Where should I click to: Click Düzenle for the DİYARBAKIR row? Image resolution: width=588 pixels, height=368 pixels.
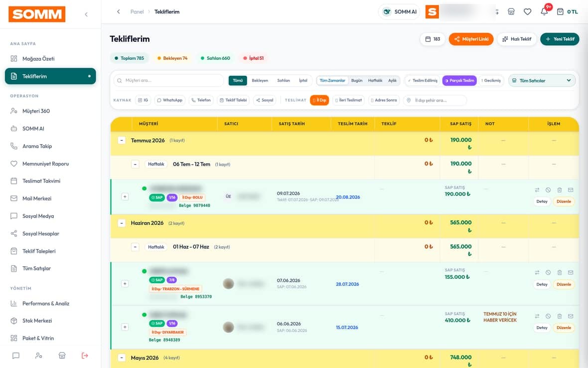click(564, 328)
